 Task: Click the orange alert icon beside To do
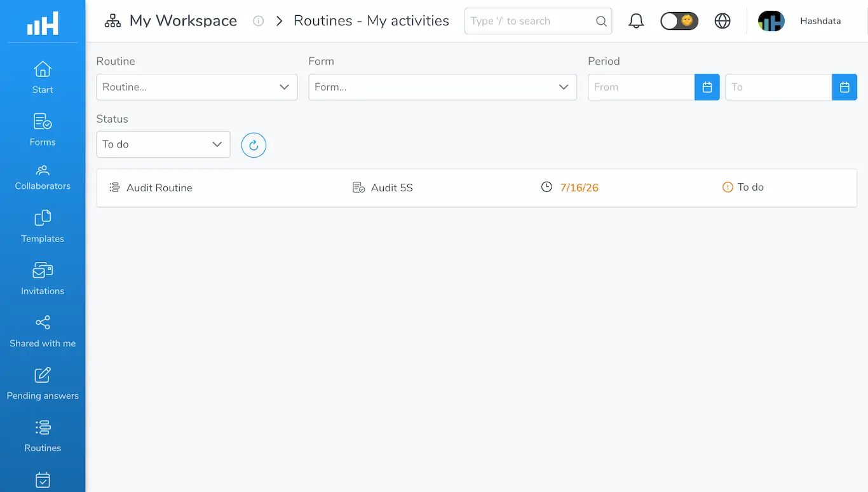[x=728, y=187]
